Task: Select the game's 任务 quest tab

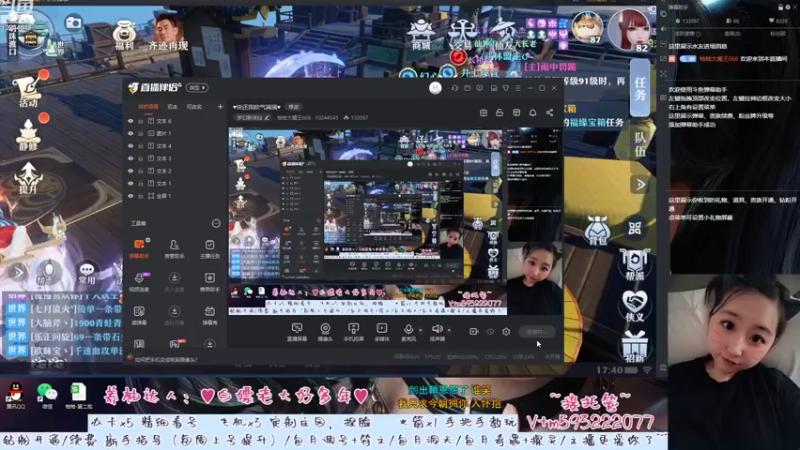Action: pyautogui.click(x=640, y=88)
